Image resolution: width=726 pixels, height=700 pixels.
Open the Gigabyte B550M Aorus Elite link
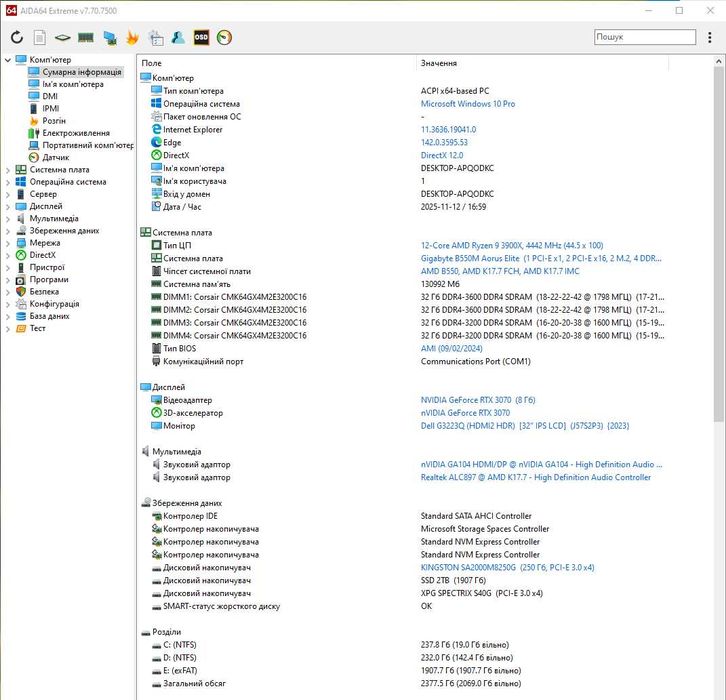coord(541,258)
